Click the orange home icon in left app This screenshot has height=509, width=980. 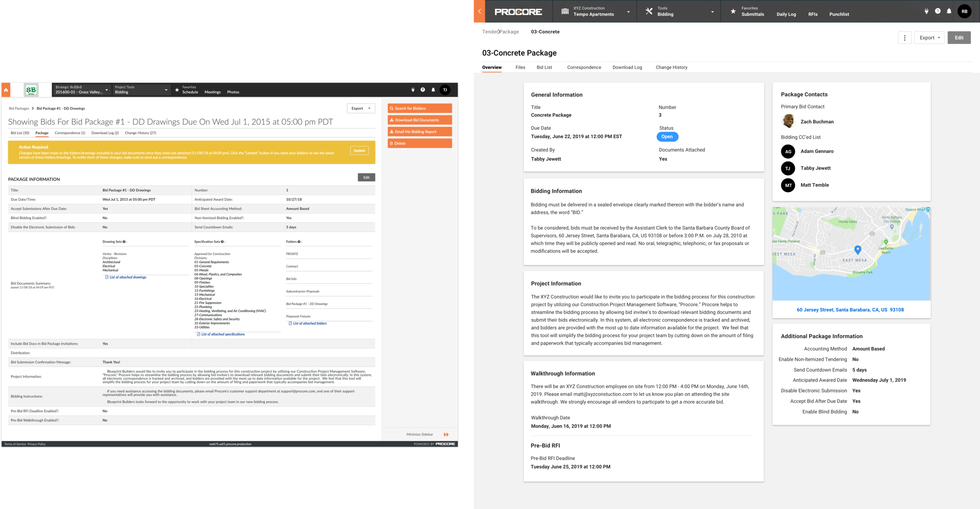point(6,90)
